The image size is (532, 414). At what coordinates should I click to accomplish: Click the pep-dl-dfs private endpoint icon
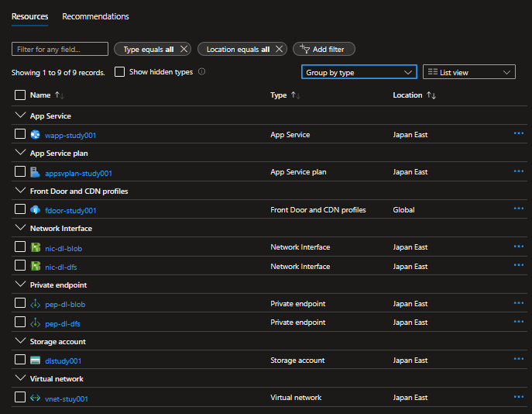36,323
